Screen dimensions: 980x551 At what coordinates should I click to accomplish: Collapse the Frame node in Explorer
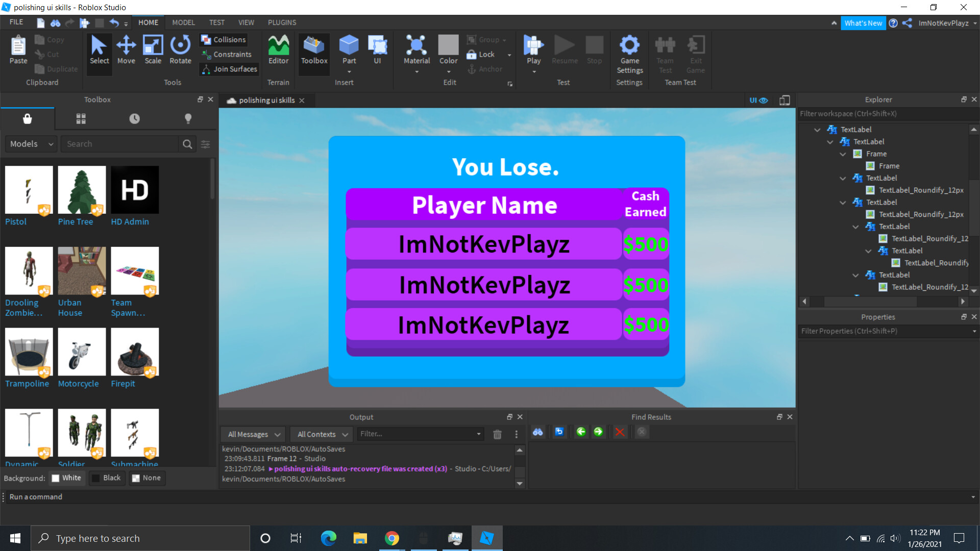coord(843,154)
